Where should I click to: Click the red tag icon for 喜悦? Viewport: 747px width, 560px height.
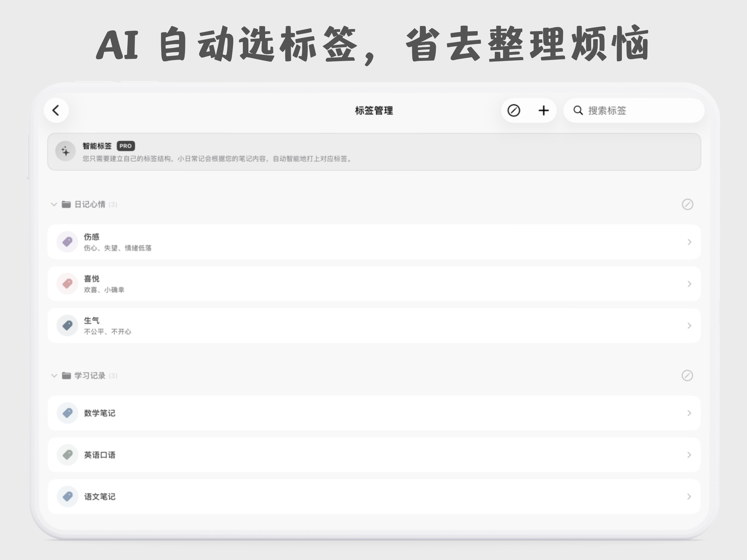tap(68, 284)
